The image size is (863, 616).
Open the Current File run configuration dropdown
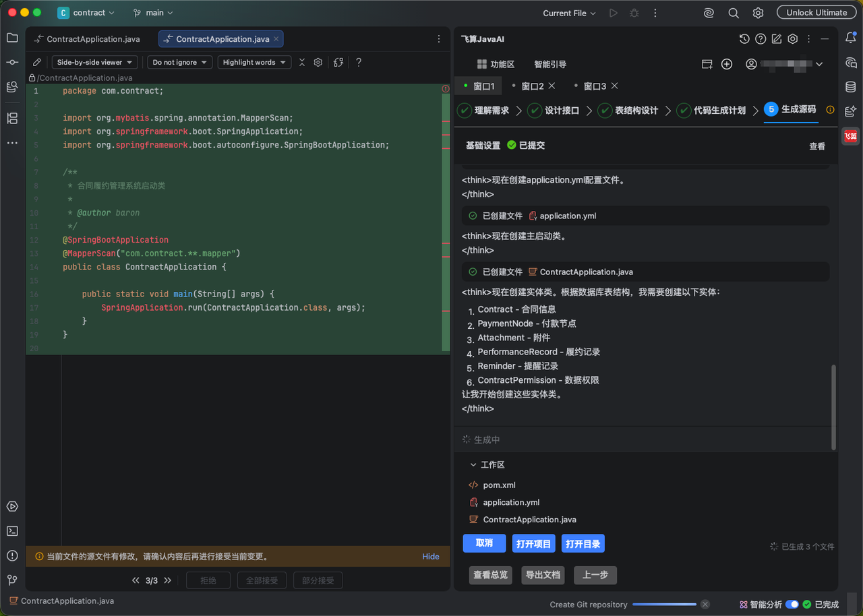(570, 13)
